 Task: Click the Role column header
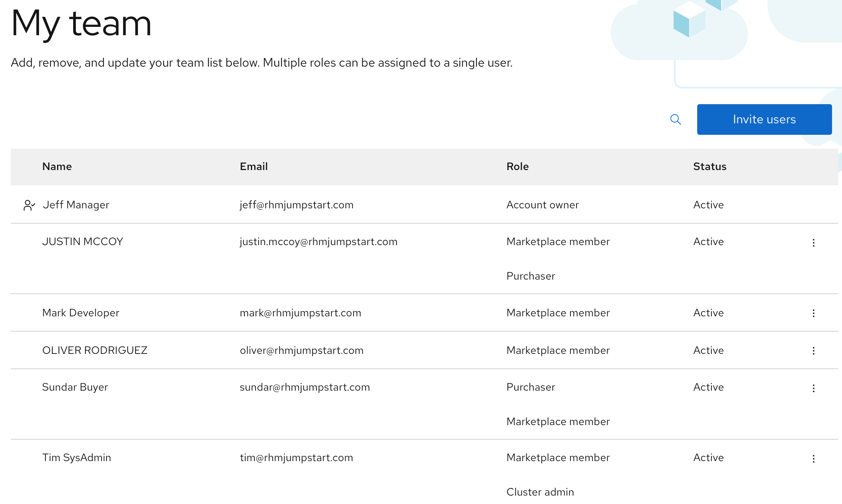(518, 167)
